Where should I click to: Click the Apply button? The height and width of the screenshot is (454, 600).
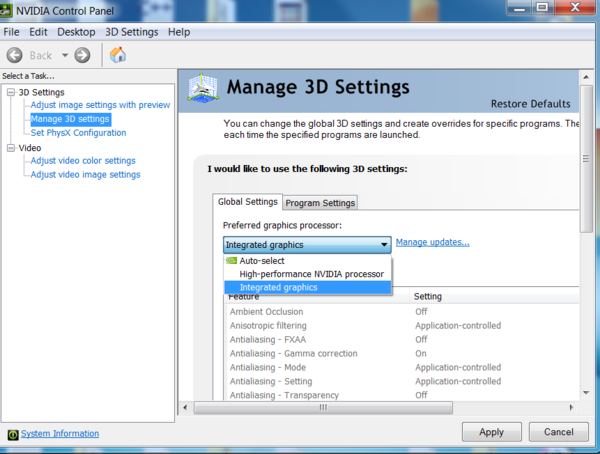pyautogui.click(x=492, y=432)
